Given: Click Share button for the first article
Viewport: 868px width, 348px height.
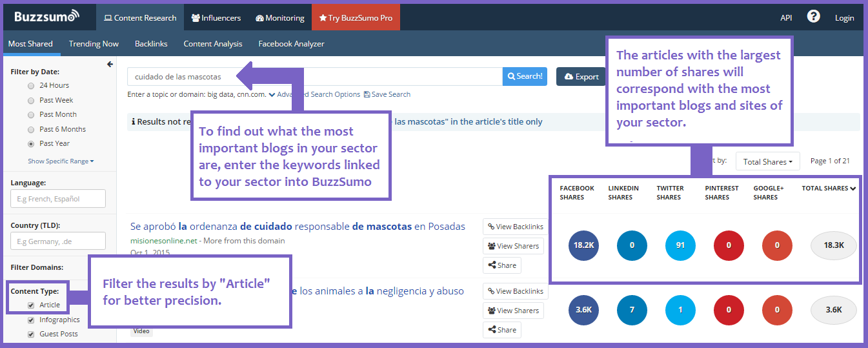Looking at the screenshot, I should pos(501,265).
